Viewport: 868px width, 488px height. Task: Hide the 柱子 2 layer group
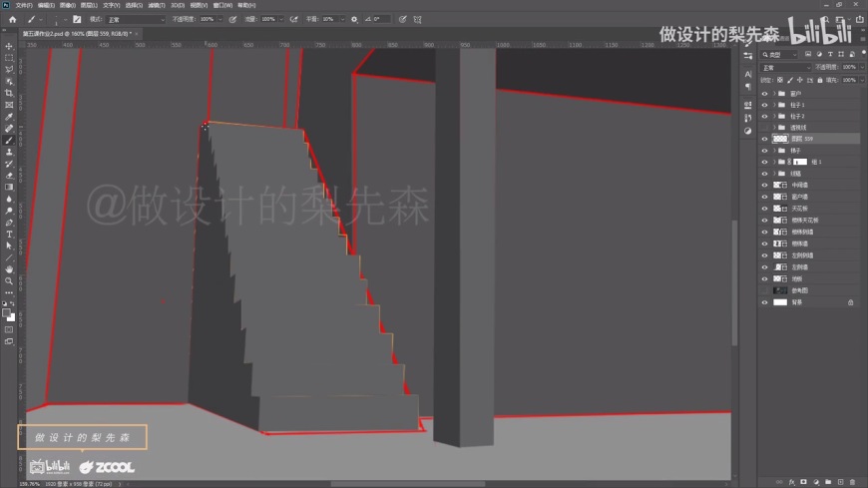[764, 117]
